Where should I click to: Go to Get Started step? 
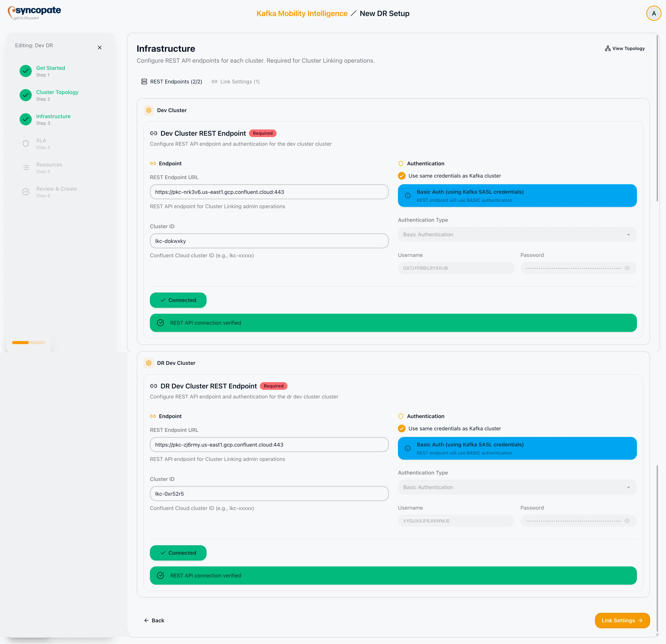point(51,71)
